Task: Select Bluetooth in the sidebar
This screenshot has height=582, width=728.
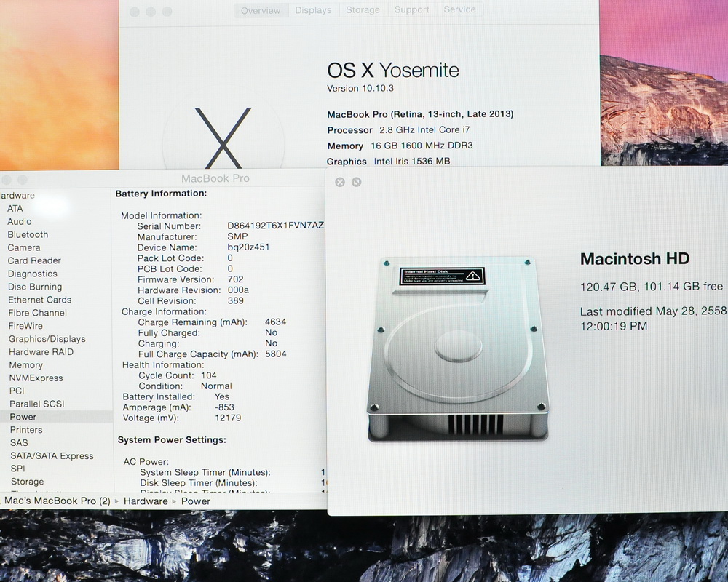Action: click(x=28, y=234)
